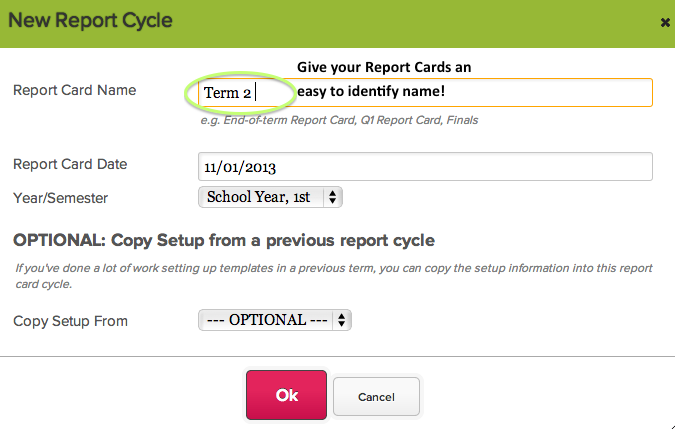
Task: Click the Year/Semester label
Action: (x=60, y=198)
